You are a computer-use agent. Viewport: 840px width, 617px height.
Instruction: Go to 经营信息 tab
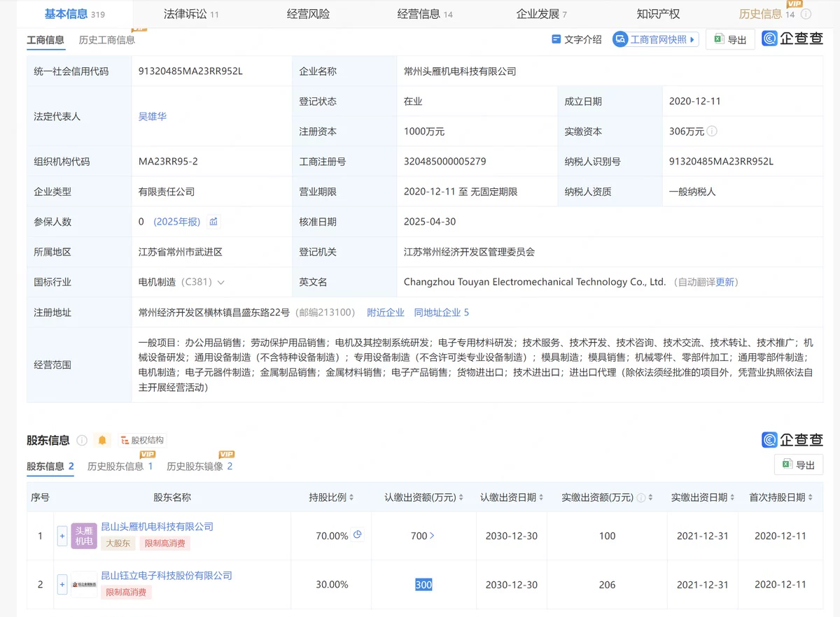[x=424, y=14]
